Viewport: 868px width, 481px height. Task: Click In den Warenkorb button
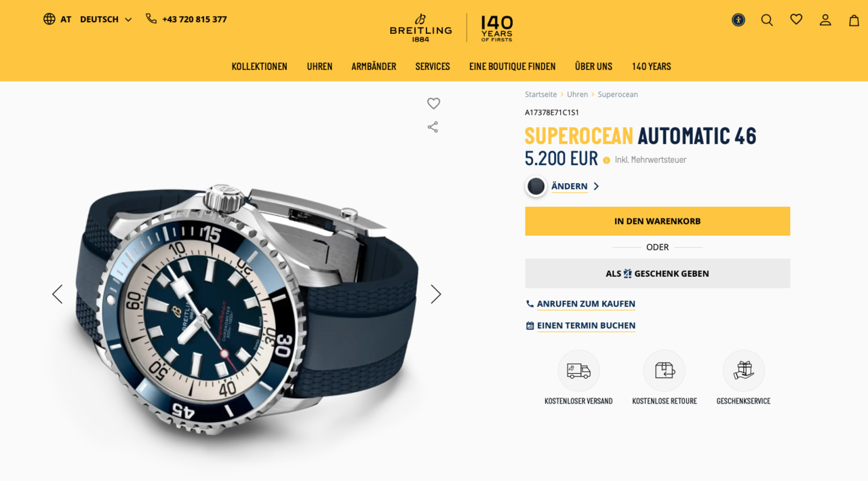point(657,221)
